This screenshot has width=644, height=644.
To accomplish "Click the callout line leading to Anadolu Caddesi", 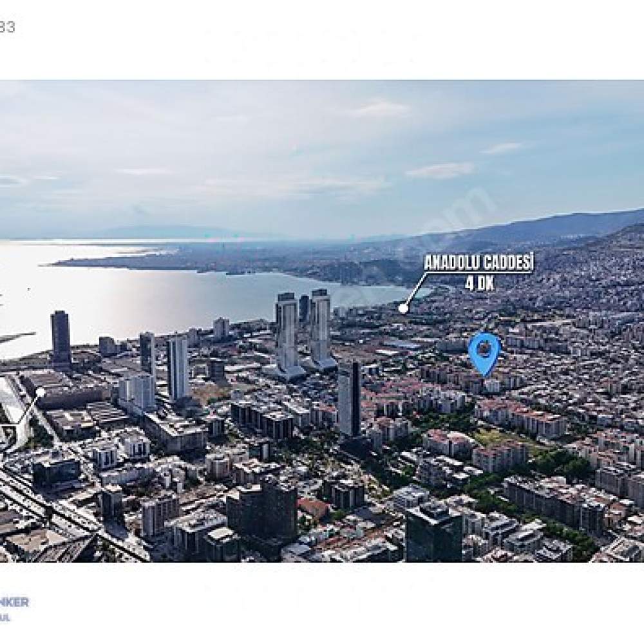I will (x=415, y=290).
